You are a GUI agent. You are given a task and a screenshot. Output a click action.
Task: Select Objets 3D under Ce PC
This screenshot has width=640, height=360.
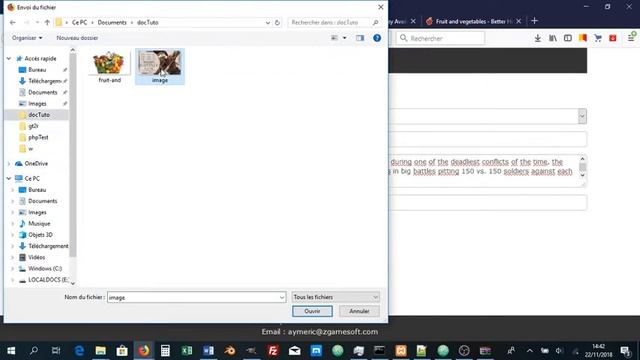click(40, 235)
